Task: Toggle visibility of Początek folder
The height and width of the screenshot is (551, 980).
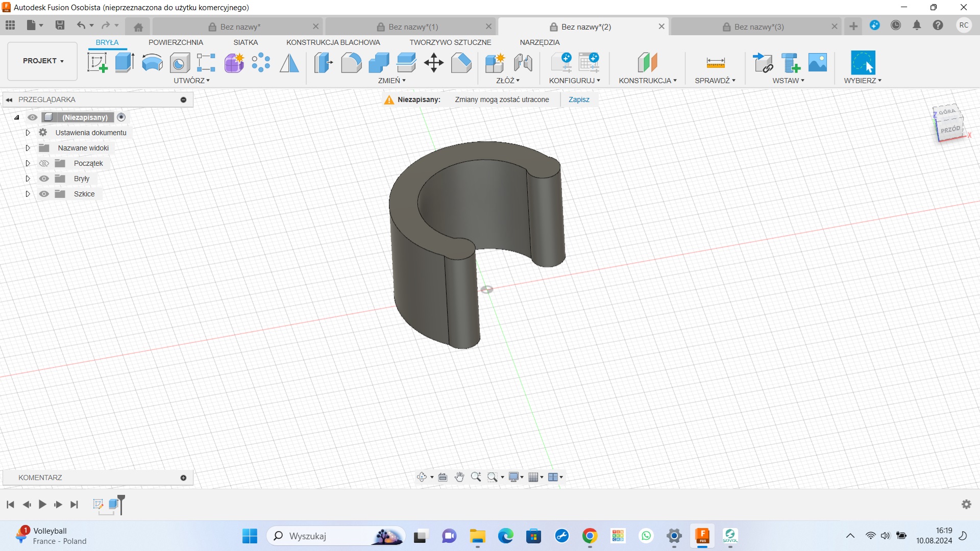Action: tap(44, 163)
